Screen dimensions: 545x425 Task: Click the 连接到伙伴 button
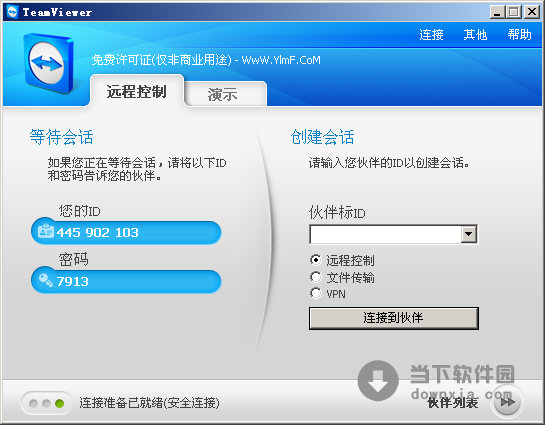[394, 318]
